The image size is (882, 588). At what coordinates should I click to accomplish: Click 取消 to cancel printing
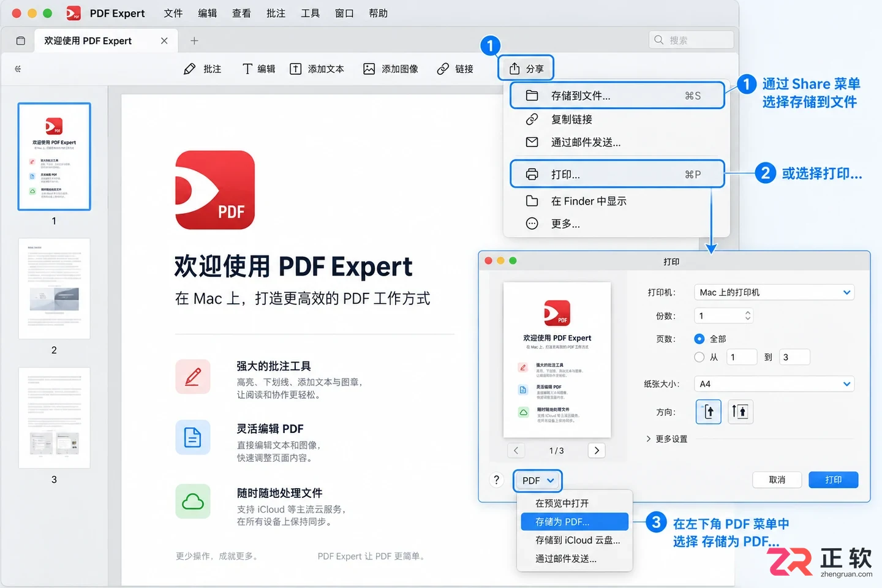[777, 480]
